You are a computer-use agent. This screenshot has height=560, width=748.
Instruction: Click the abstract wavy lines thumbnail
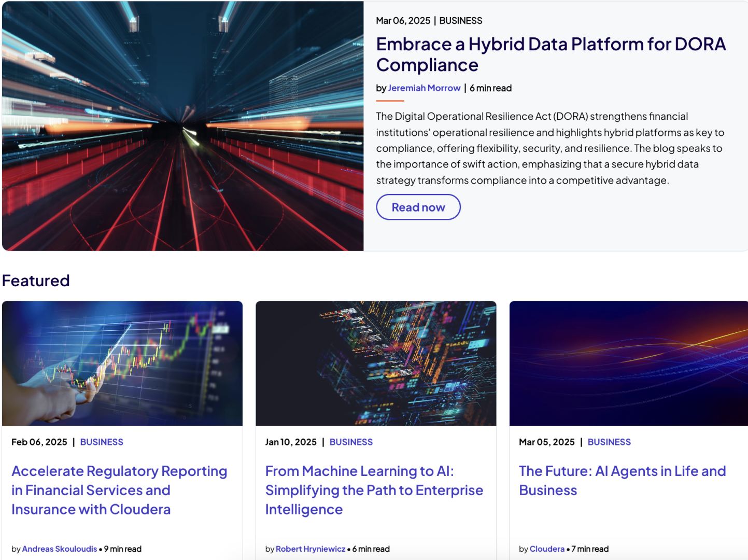(628, 363)
